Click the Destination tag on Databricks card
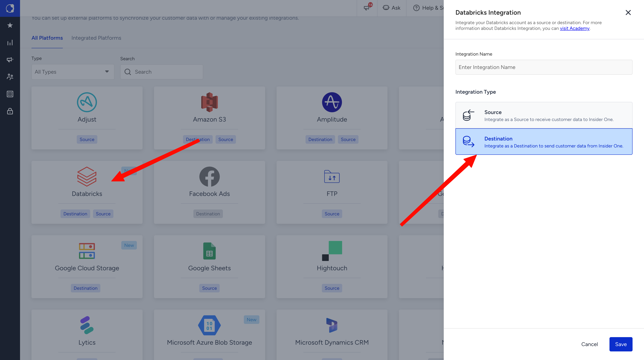This screenshot has width=644, height=360. point(75,214)
